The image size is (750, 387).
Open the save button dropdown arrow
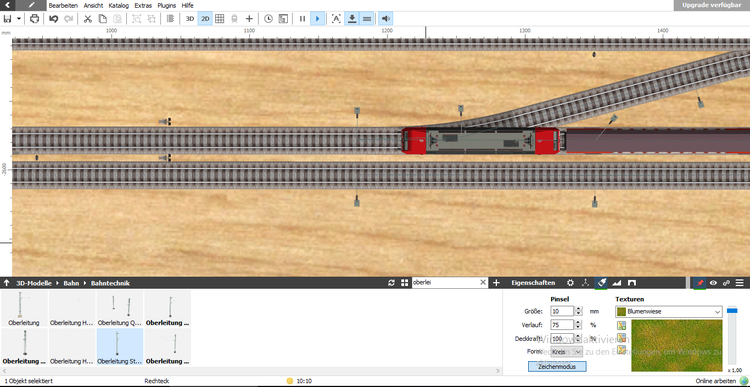(19, 19)
